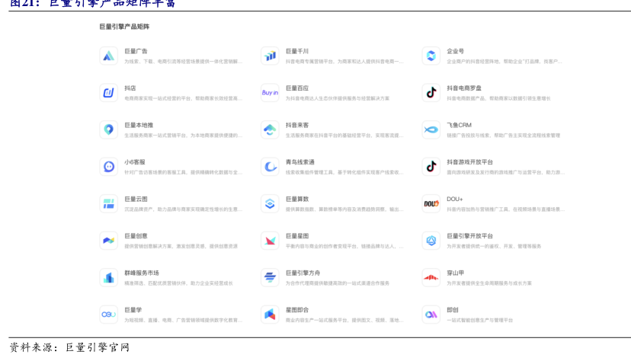Viewport: 631px width, 364px height.
Task: Click the 巨量云图 product title
Action: [x=136, y=199]
